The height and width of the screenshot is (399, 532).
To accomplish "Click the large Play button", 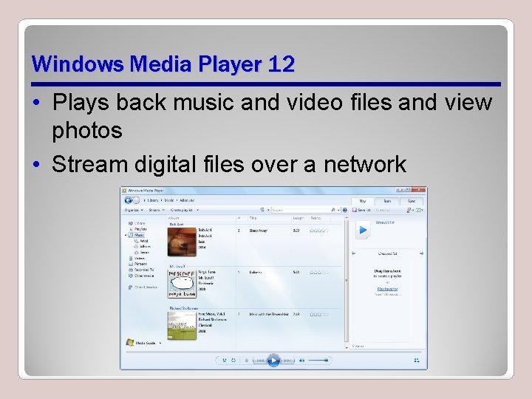I will point(273,361).
